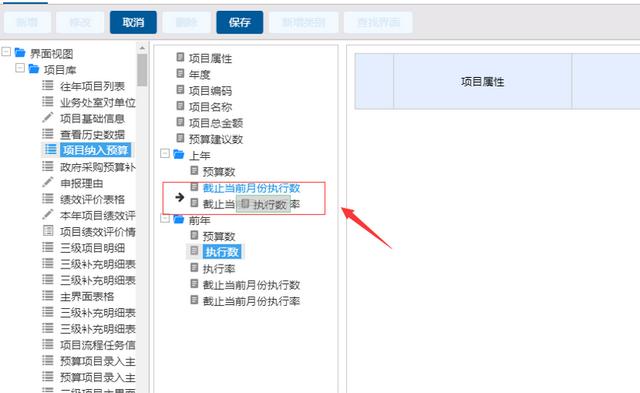Click the 上年 folder icon
Viewport: 640px width, 393px height.
point(179,154)
